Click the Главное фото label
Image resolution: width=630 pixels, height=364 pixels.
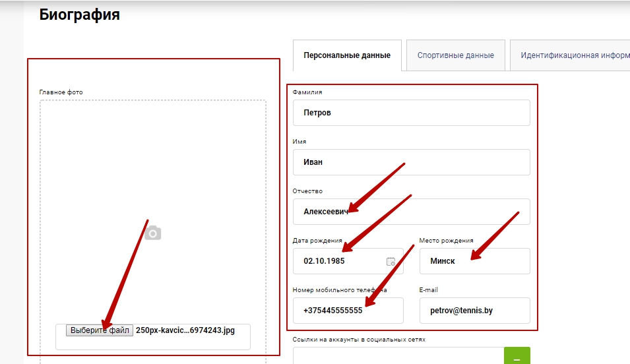tap(61, 92)
